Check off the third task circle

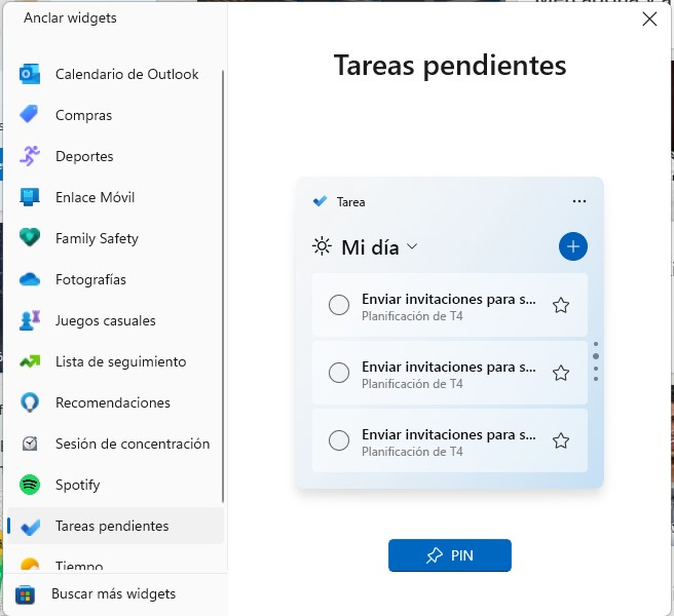point(339,441)
